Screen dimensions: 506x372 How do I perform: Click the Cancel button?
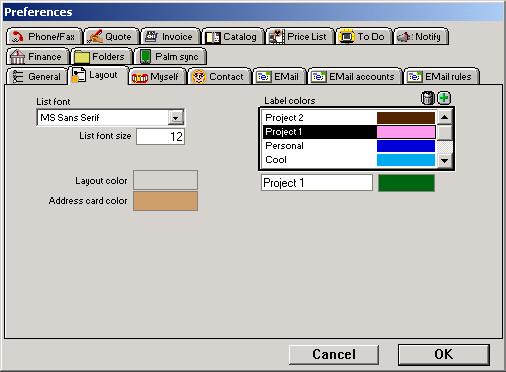[x=334, y=354]
